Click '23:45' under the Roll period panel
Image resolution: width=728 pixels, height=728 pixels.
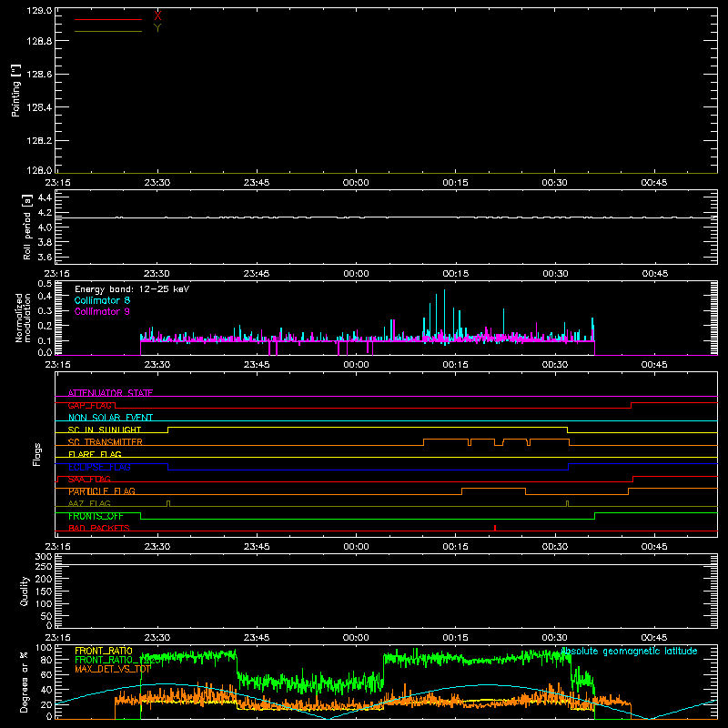[x=257, y=274]
